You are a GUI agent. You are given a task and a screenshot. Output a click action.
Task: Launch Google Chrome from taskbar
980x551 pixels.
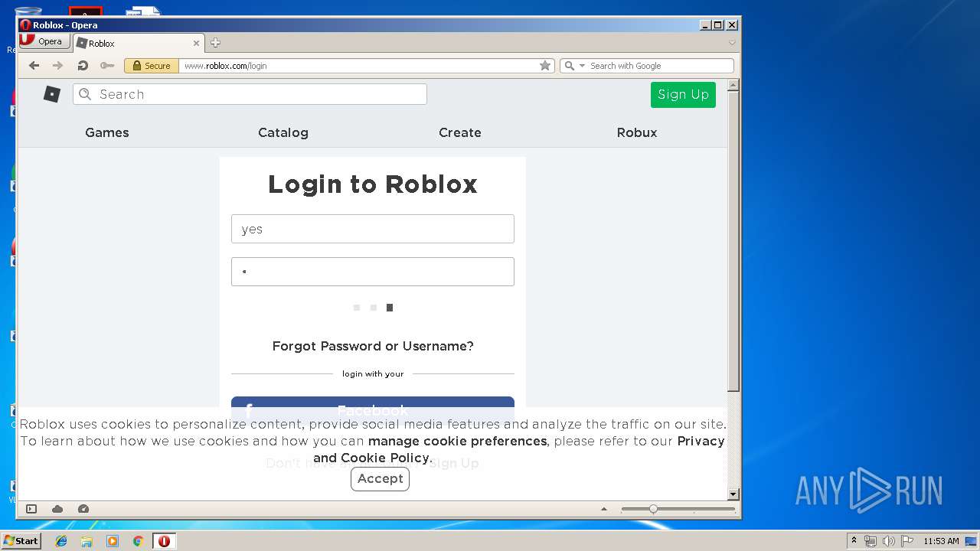(139, 541)
